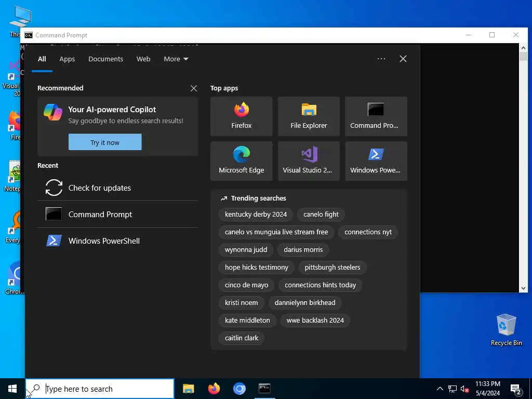Switch to the Web tab

(143, 59)
